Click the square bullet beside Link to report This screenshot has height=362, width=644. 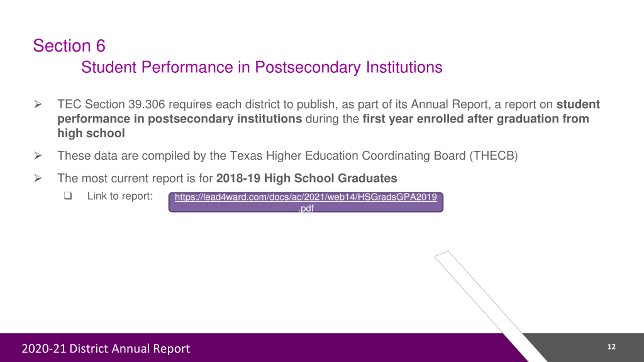click(x=68, y=196)
